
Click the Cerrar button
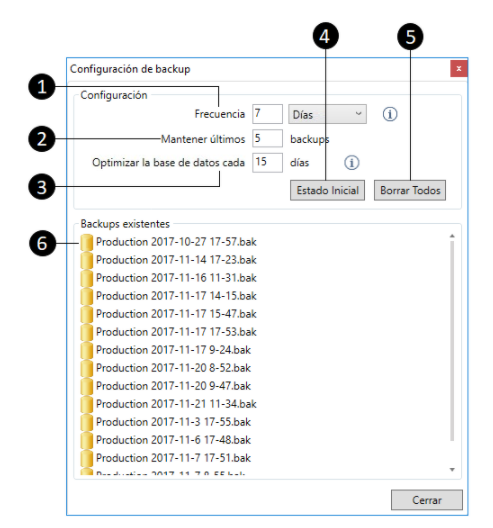(427, 500)
